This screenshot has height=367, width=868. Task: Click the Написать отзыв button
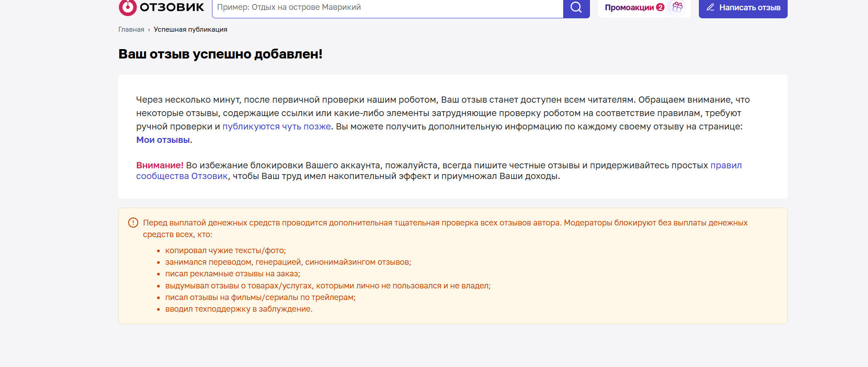click(x=743, y=8)
